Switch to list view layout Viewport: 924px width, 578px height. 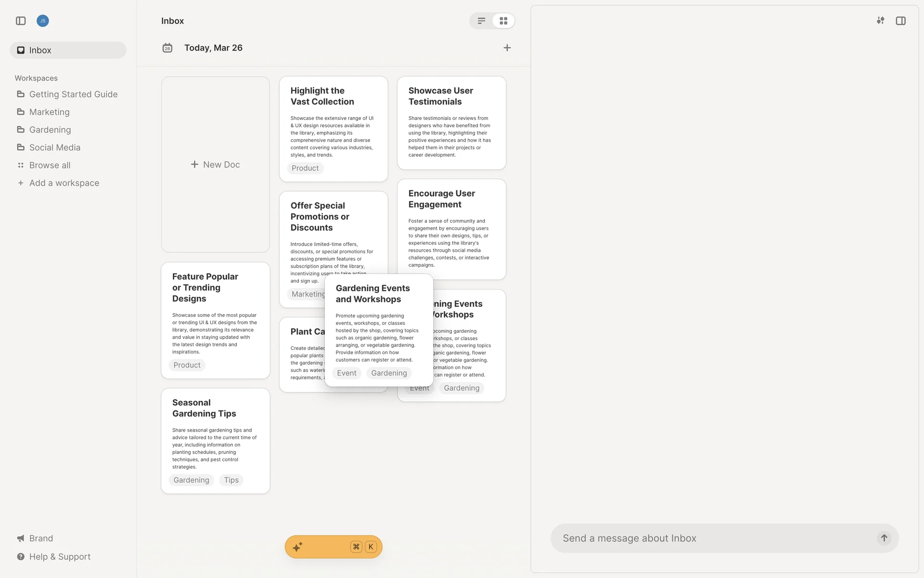481,21
